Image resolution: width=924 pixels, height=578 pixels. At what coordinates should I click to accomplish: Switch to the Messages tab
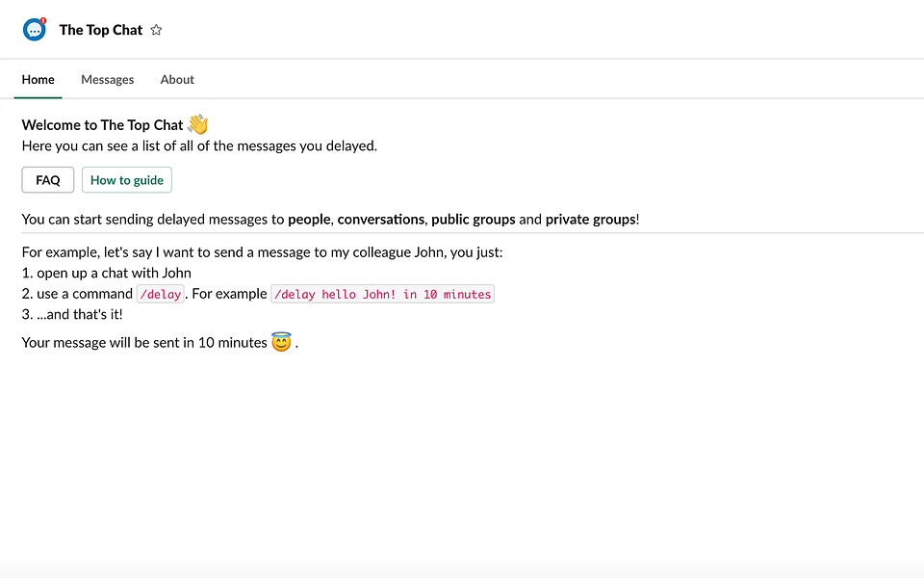107,79
